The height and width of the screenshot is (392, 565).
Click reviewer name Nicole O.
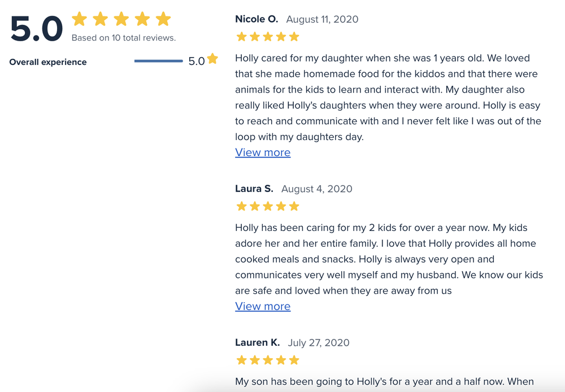(257, 19)
